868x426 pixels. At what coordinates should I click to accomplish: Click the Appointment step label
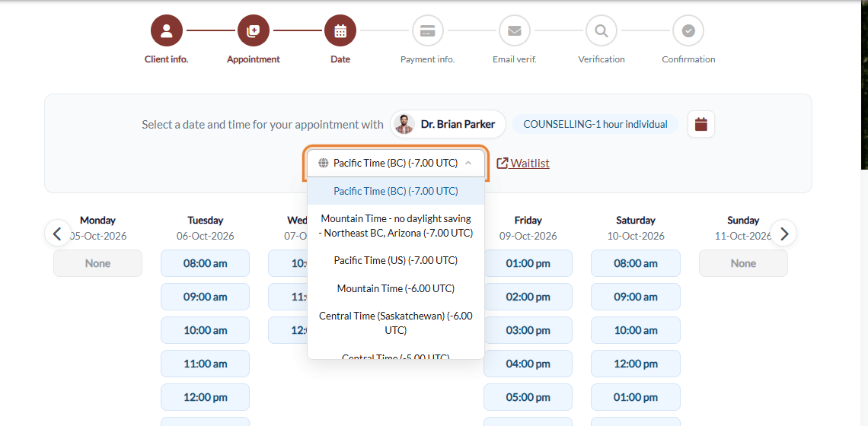[254, 59]
